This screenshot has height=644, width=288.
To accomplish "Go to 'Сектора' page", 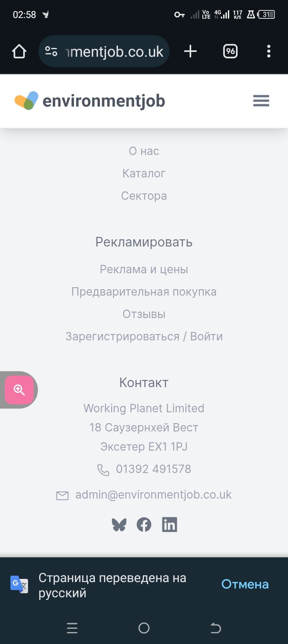I will tap(144, 196).
